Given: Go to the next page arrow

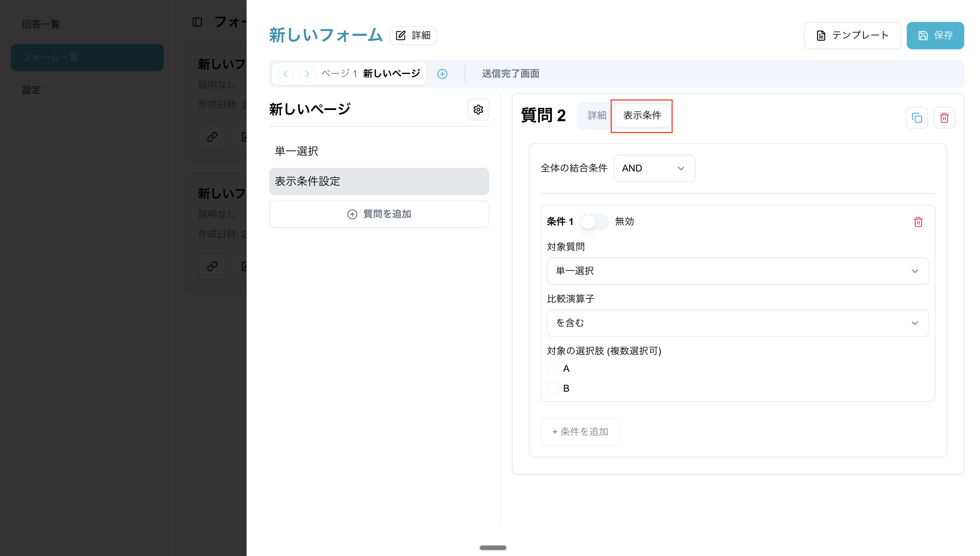Looking at the screenshot, I should 307,74.
